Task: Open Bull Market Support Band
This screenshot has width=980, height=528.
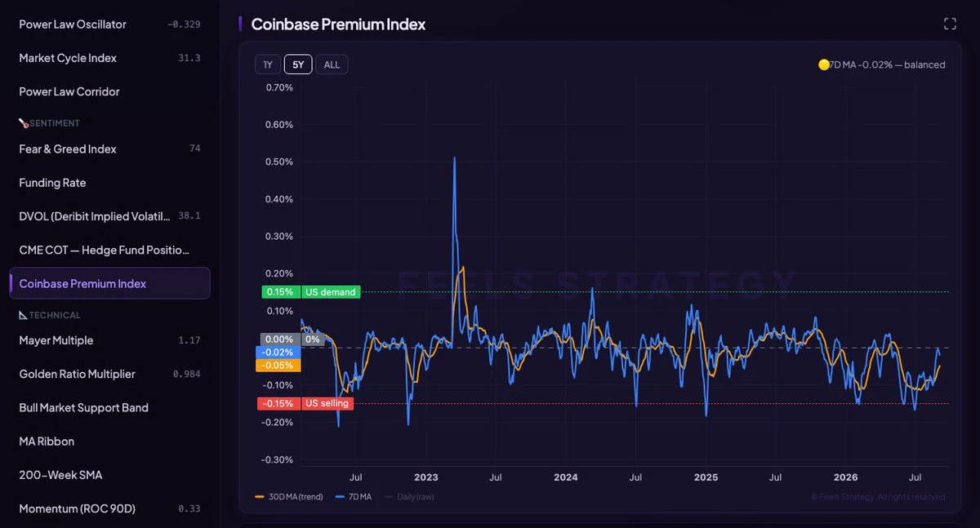Action: click(109, 407)
